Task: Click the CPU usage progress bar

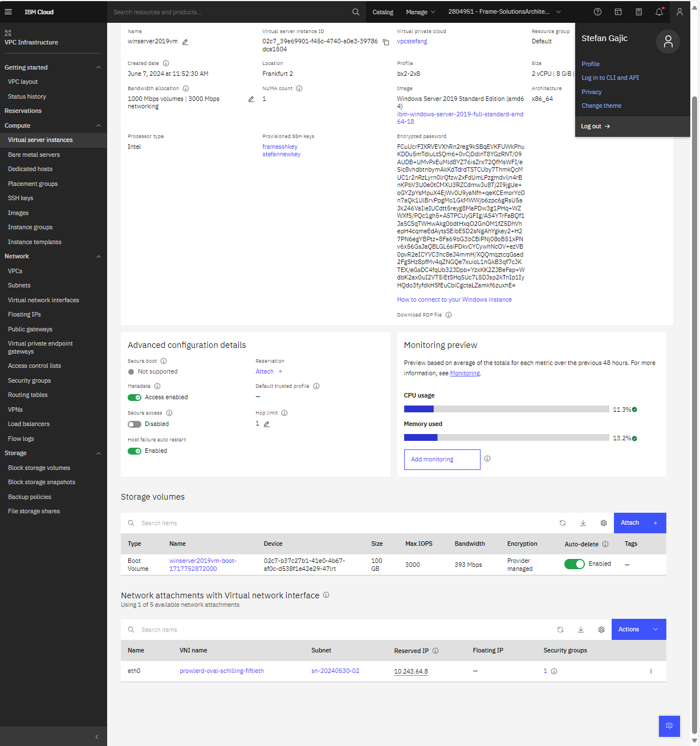Action: [507, 408]
